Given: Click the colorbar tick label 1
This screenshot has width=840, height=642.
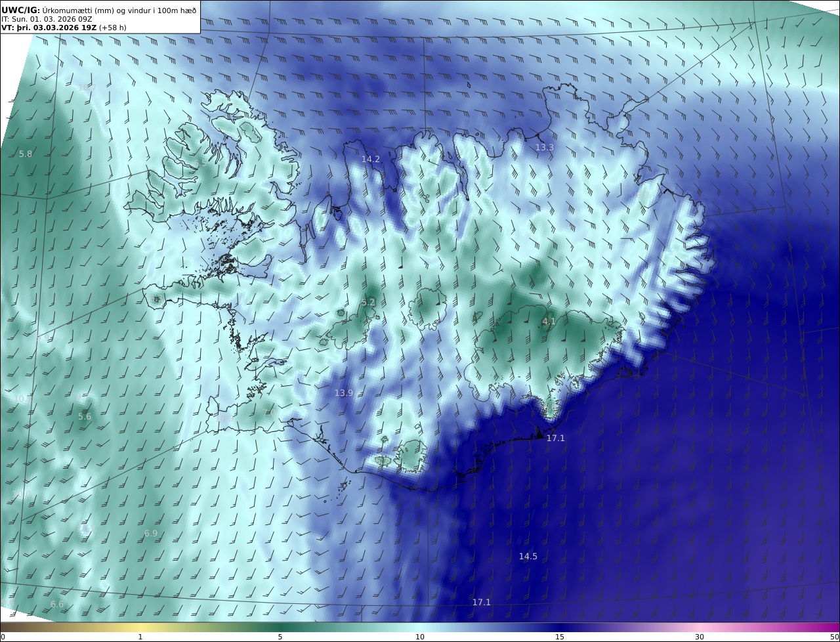Looking at the screenshot, I should 140,637.
